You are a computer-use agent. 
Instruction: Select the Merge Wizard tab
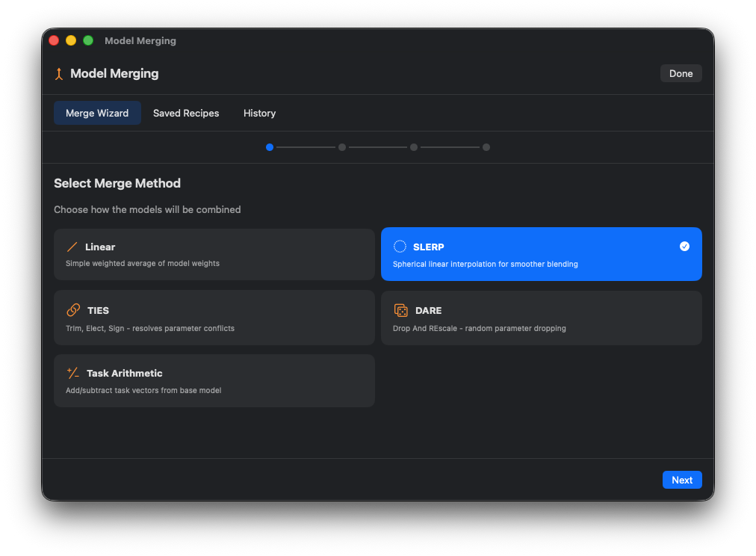[97, 113]
